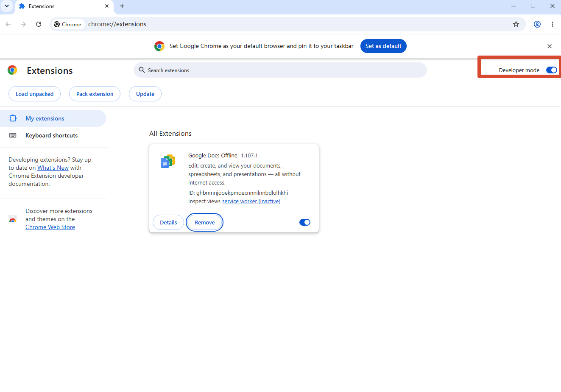Screen dimensions: 561x392
Task: Dismiss the default browser banner
Action: click(550, 46)
